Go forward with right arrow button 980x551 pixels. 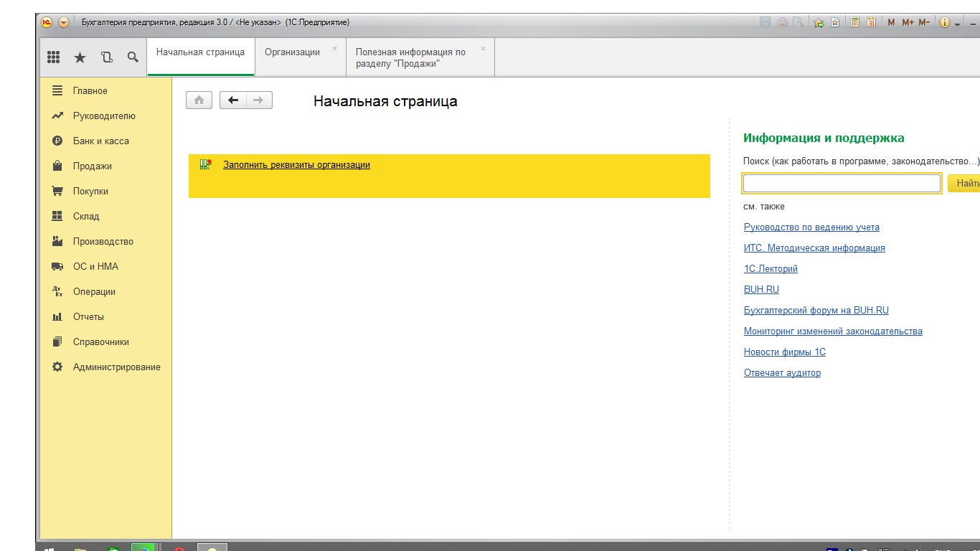pos(259,100)
